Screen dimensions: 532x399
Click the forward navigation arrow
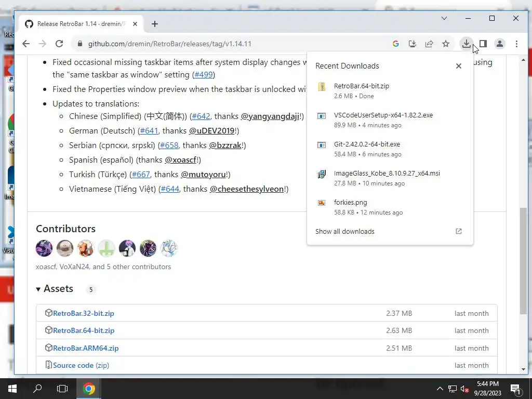pos(43,44)
